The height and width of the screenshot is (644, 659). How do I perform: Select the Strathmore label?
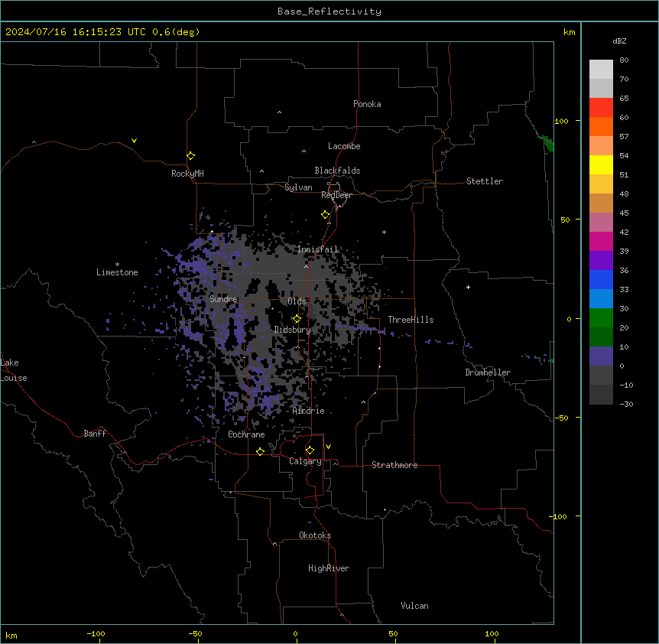pyautogui.click(x=394, y=465)
